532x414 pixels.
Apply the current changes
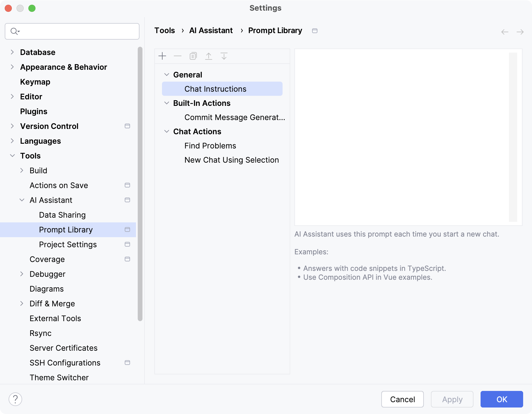click(x=452, y=399)
